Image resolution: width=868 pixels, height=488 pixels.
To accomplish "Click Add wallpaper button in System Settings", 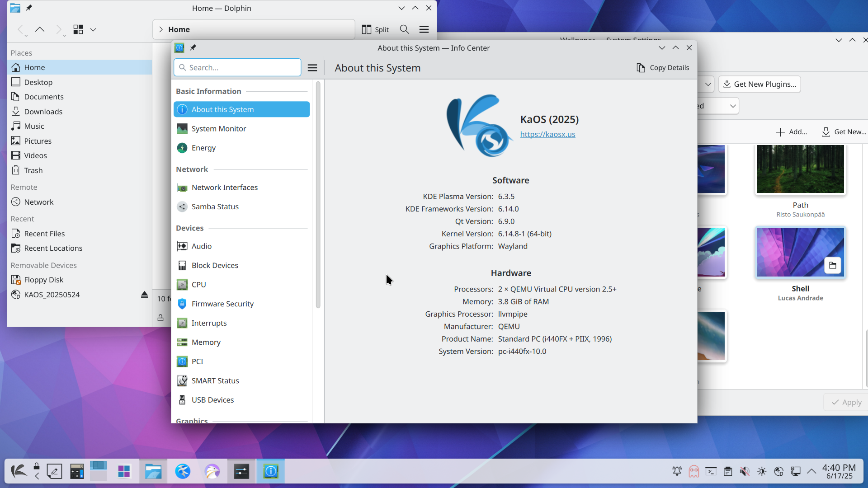I will 792,132.
